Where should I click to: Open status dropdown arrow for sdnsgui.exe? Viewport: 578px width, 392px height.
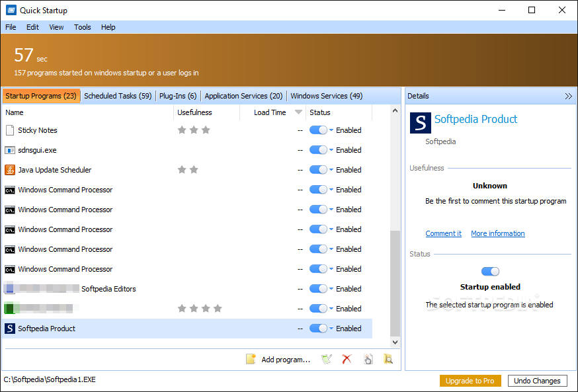coord(331,150)
